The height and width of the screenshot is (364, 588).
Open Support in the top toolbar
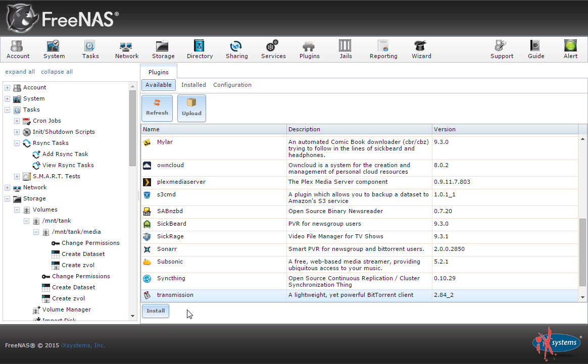pyautogui.click(x=502, y=49)
